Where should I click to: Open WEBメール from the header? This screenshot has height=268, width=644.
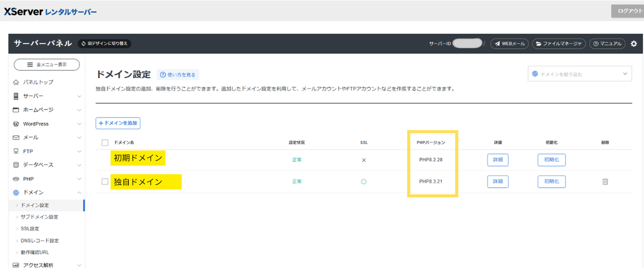509,44
